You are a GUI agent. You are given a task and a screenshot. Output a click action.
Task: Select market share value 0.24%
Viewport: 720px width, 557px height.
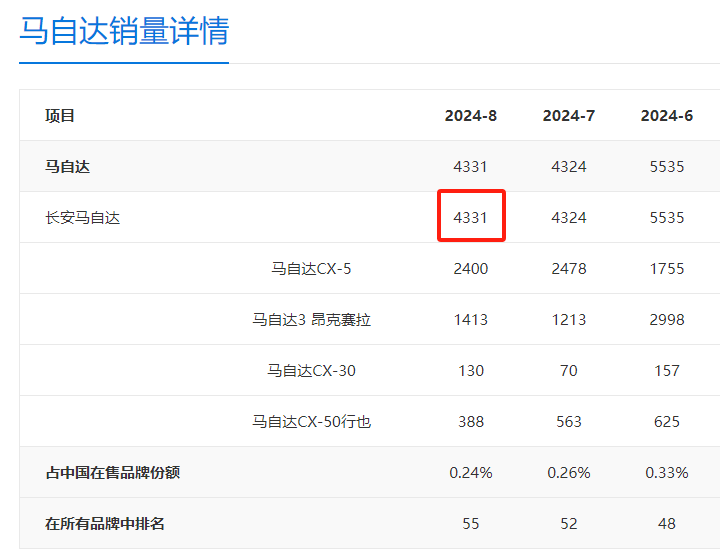(471, 473)
